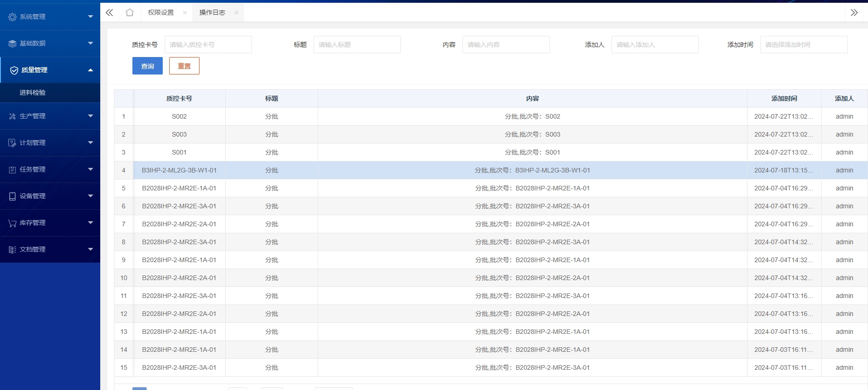The height and width of the screenshot is (390, 868).
Task: Expand the 设备管理 menu arrow
Action: 91,196
